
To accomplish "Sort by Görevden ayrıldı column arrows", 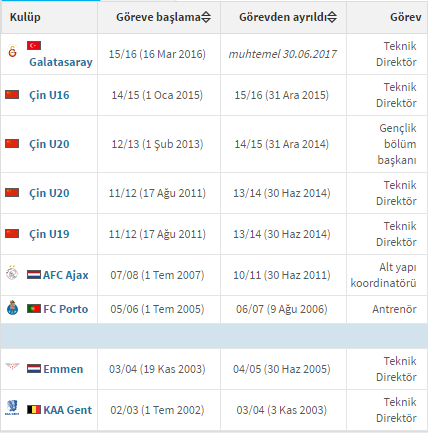I will (x=332, y=17).
